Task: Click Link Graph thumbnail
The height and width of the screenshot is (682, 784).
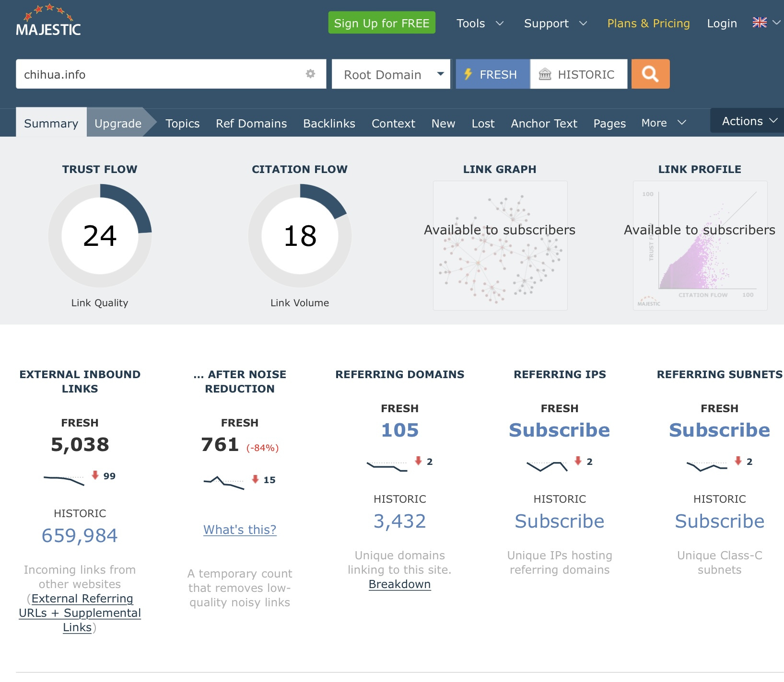Action: [x=500, y=245]
